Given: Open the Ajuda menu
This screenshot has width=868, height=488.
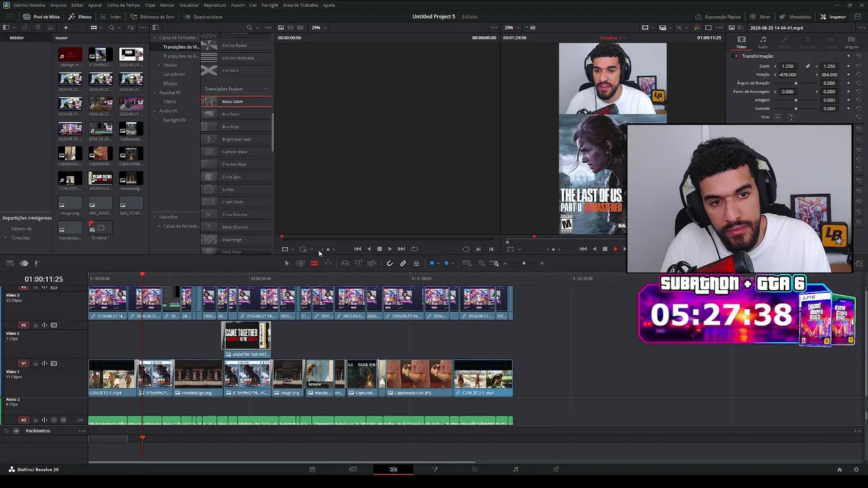Looking at the screenshot, I should point(329,5).
